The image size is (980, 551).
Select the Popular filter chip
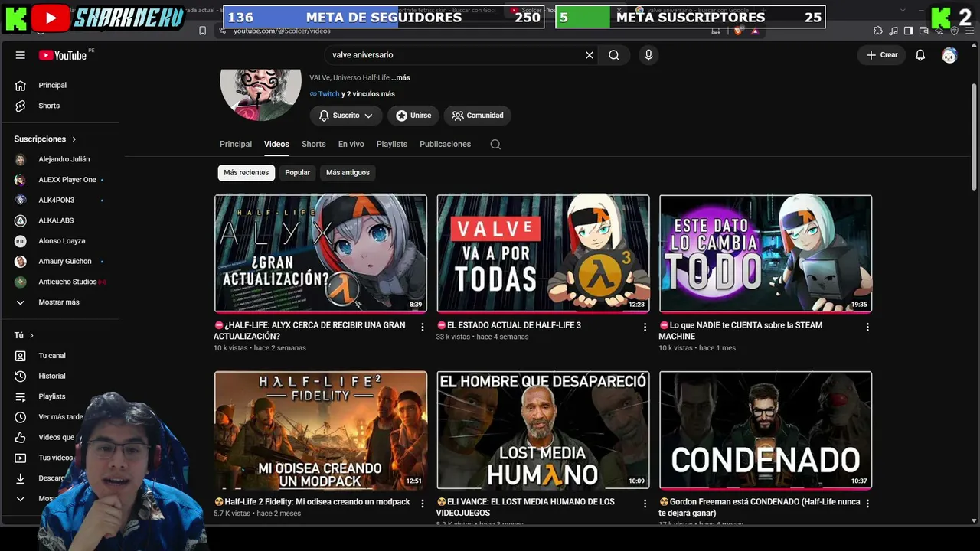[297, 173]
